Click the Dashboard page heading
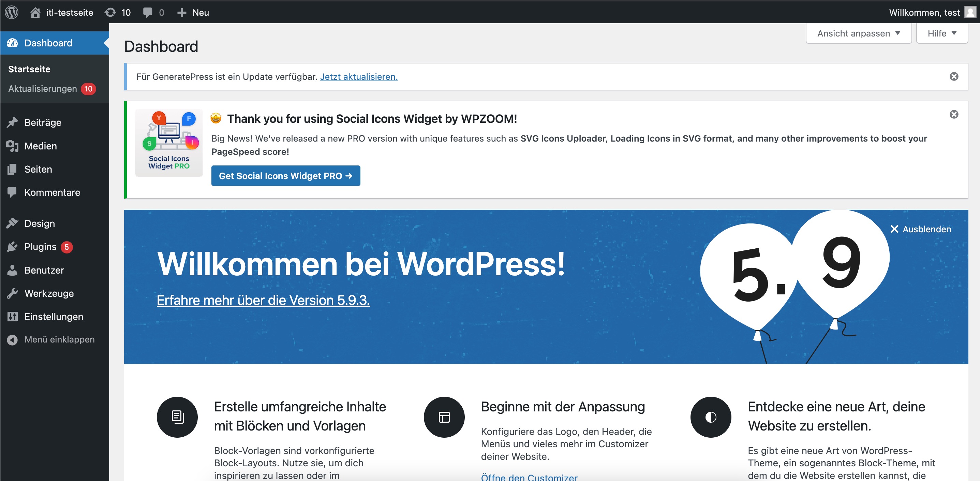 click(x=161, y=46)
